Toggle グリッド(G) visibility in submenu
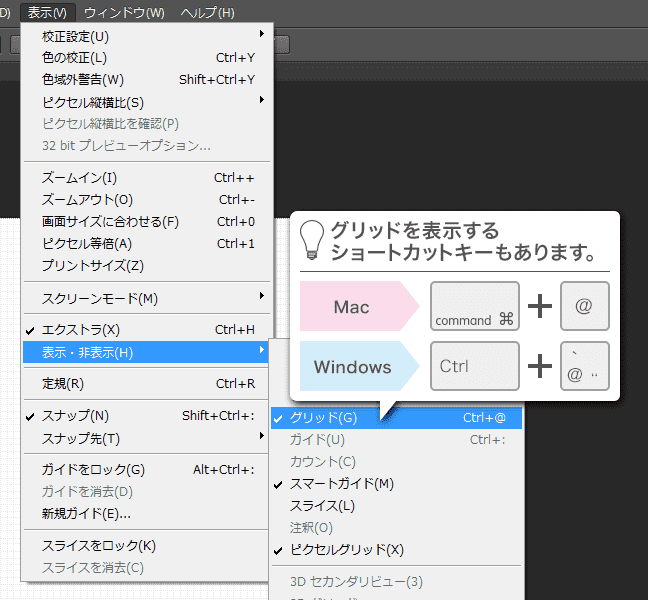The height and width of the screenshot is (600, 648). (x=322, y=417)
